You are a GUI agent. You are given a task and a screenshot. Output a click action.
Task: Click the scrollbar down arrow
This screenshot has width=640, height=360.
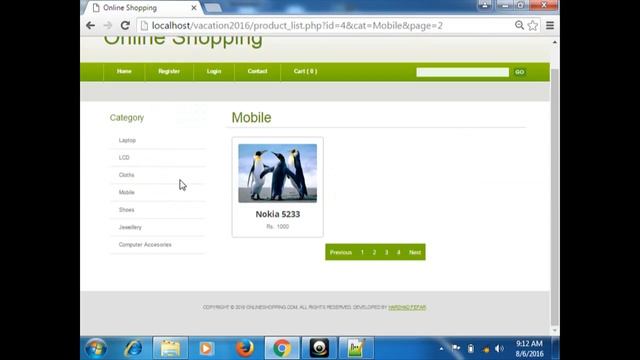click(x=555, y=330)
